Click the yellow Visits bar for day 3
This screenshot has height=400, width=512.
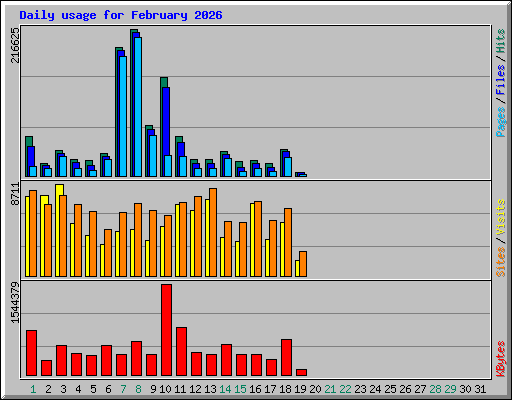click(58, 230)
